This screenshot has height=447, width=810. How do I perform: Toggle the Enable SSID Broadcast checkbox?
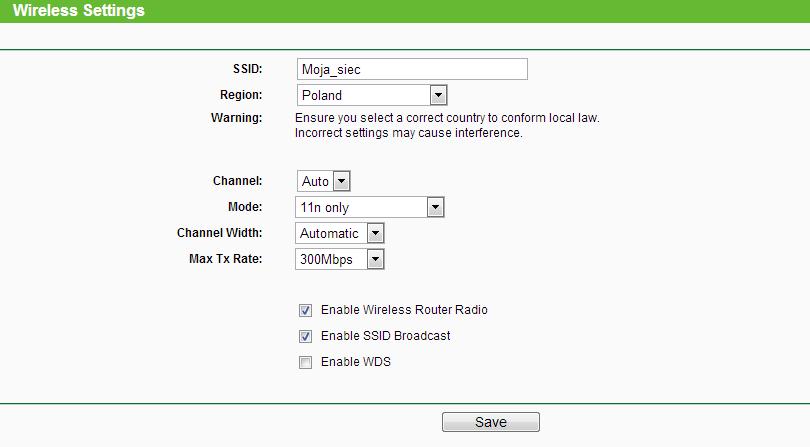(x=305, y=336)
